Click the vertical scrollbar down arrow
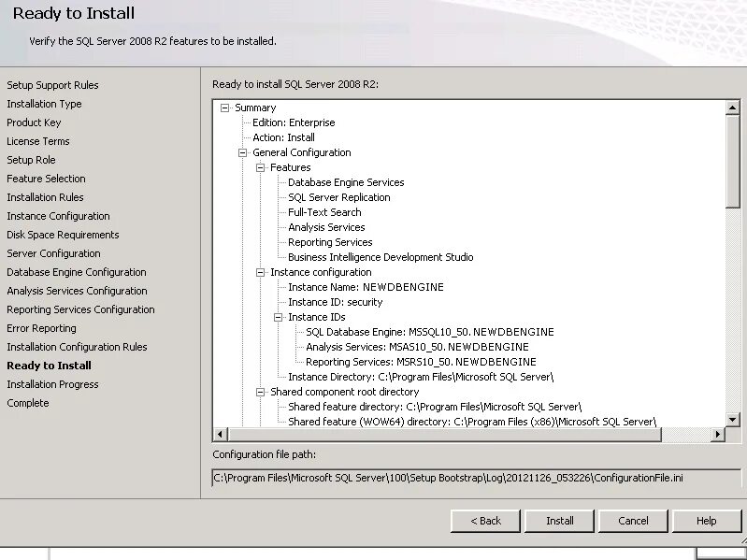This screenshot has width=747, height=560. click(x=733, y=419)
